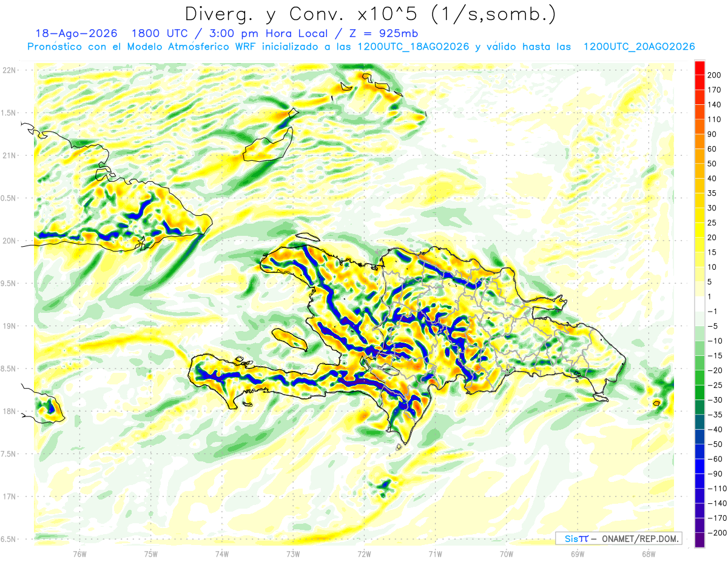Click the '20N' latitude label
This screenshot has width=728, height=562.
click(x=10, y=241)
